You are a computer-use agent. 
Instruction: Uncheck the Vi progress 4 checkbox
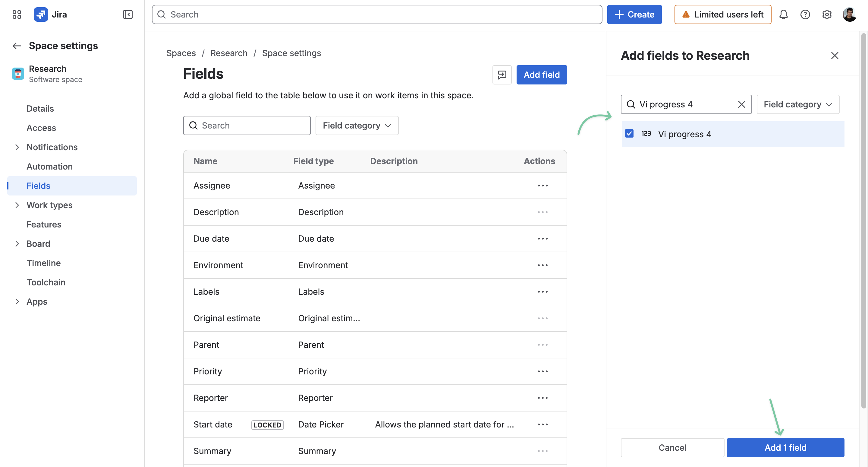pyautogui.click(x=629, y=134)
